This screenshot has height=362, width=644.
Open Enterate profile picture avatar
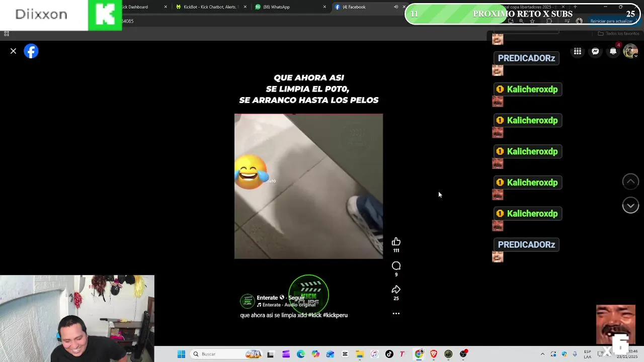[x=247, y=301]
